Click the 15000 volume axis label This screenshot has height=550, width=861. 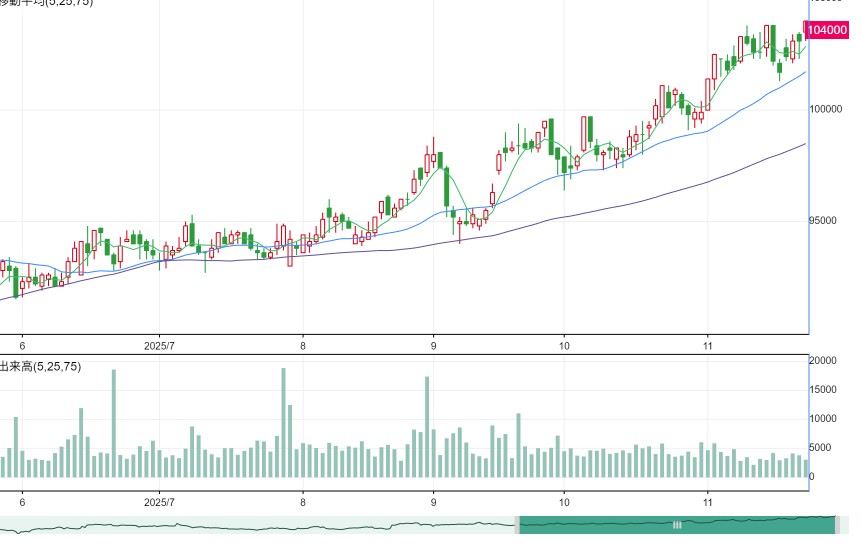pos(823,389)
